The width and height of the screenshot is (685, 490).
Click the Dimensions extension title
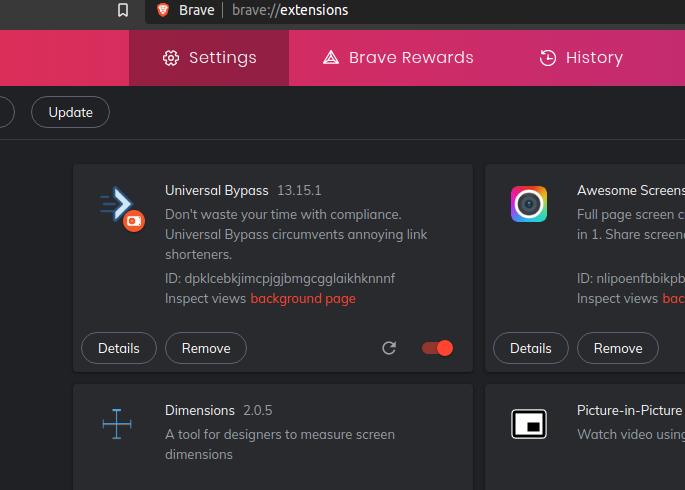[200, 411]
